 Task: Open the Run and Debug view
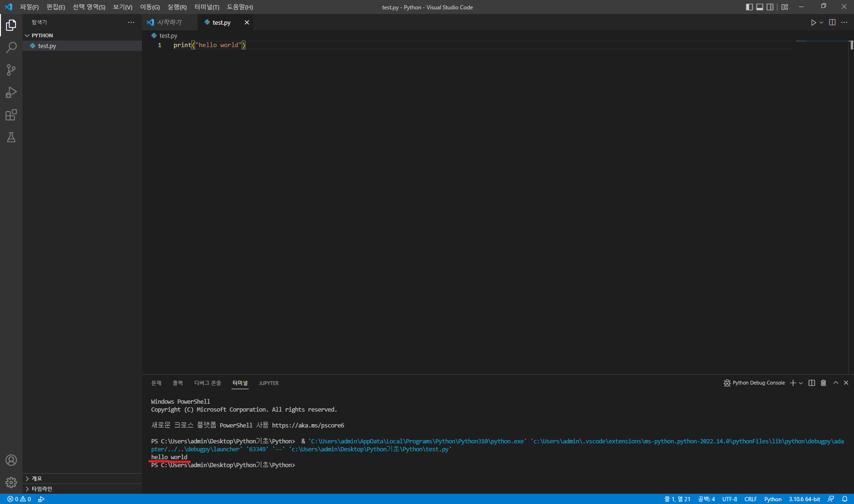click(x=11, y=92)
